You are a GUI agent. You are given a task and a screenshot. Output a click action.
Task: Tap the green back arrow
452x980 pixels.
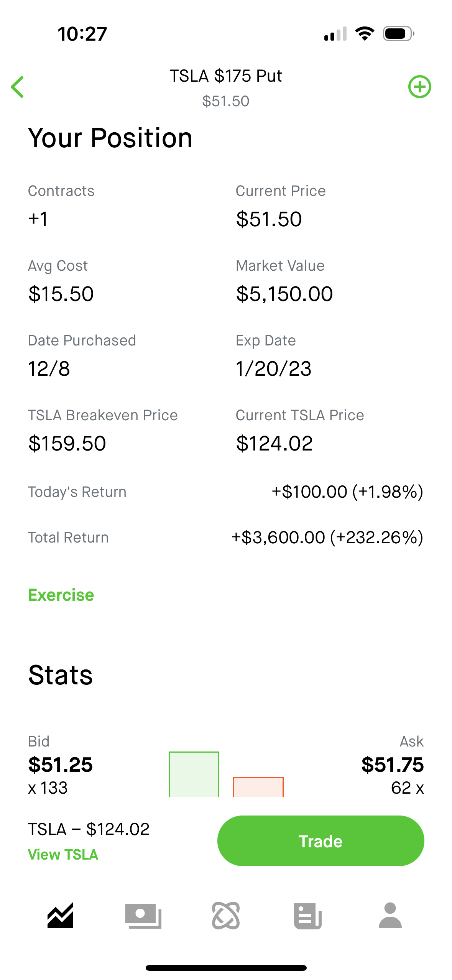pos(18,87)
